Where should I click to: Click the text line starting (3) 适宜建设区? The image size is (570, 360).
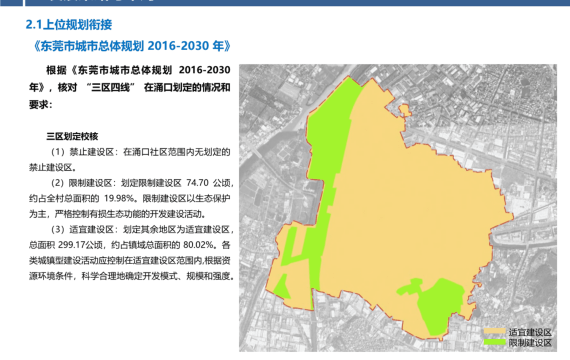point(142,229)
